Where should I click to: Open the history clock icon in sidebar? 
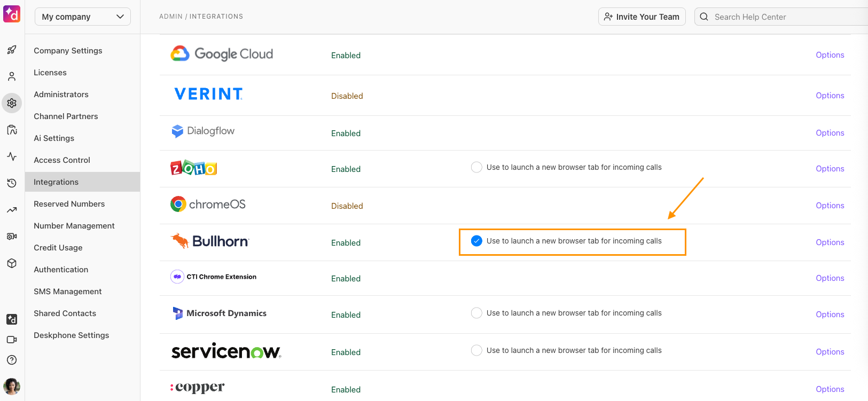[12, 183]
